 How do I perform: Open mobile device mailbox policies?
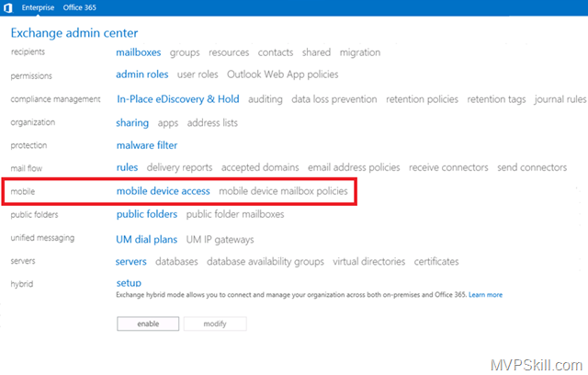pos(283,191)
